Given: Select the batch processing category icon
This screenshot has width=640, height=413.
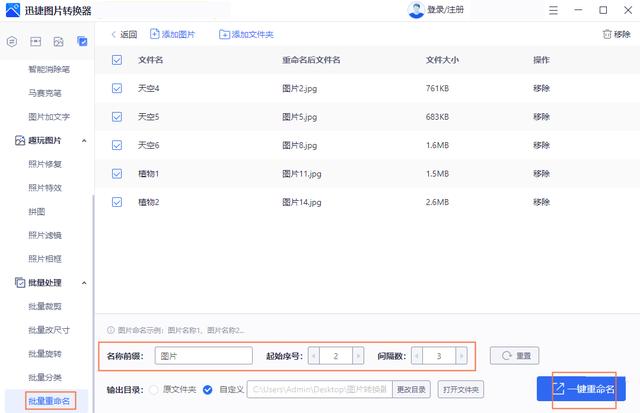Looking at the screenshot, I should coord(82,41).
